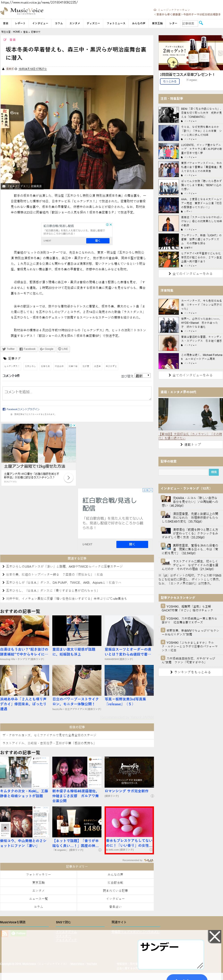
Task: Share the article via Twitter button
Action: click(8, 349)
